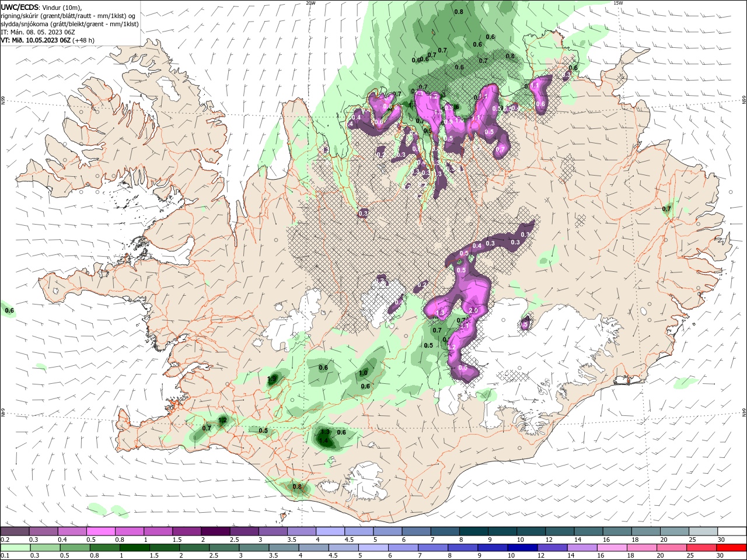This screenshot has height=560, width=747.
Task: Click the 'UWC/ECDS' title text
Action: 20,8
